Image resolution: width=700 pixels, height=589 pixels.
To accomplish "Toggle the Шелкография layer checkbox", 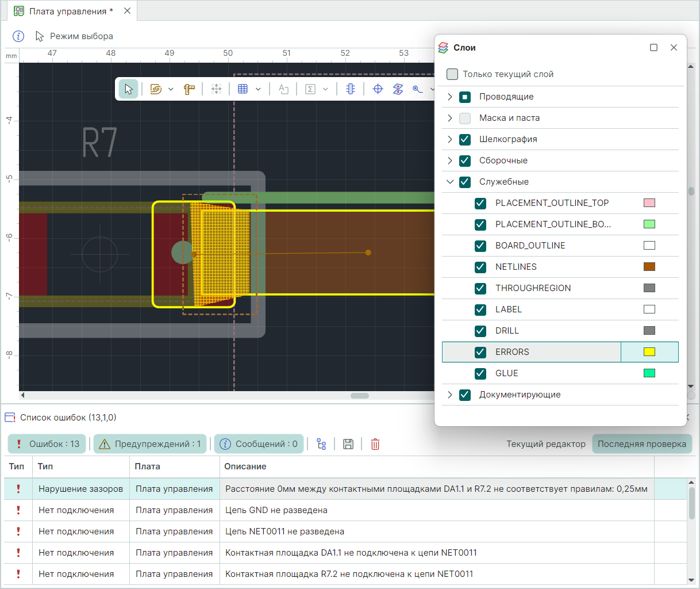I will pos(465,139).
